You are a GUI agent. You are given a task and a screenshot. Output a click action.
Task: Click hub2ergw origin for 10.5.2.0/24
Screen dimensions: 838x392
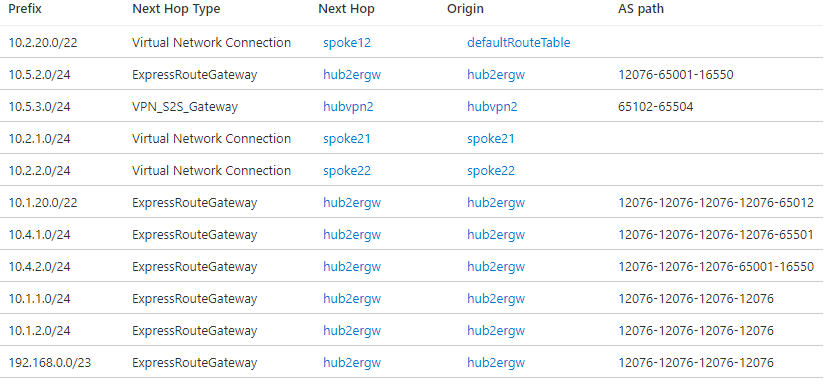click(496, 75)
